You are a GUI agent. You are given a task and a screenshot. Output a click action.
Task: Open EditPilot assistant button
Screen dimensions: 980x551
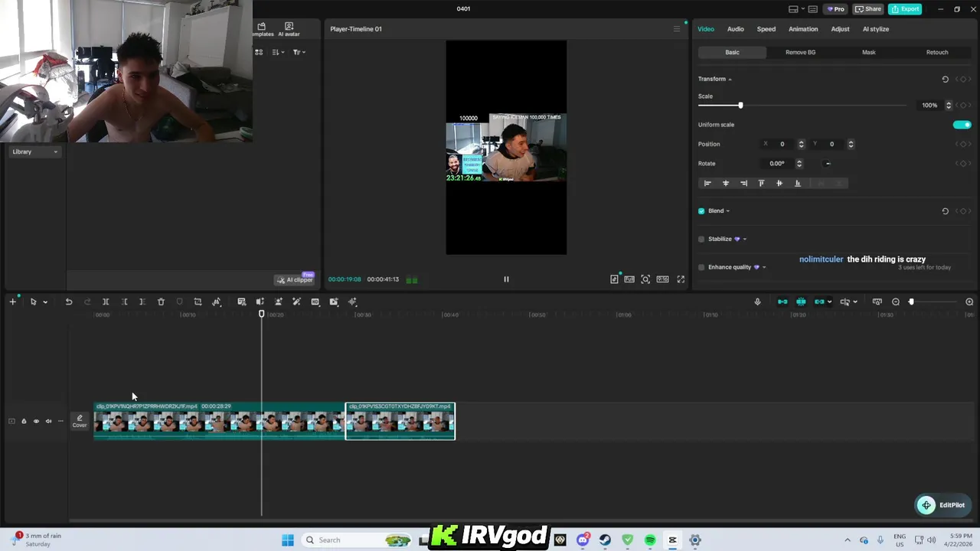[x=942, y=505]
